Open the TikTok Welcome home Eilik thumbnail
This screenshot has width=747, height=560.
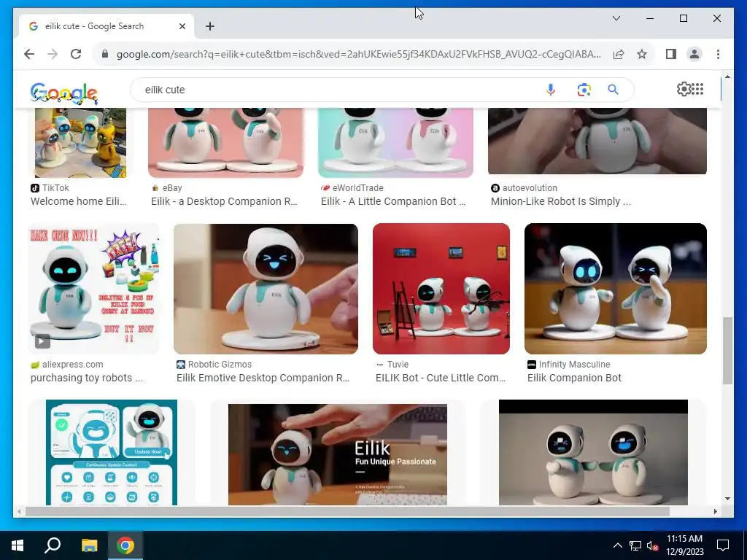80,142
